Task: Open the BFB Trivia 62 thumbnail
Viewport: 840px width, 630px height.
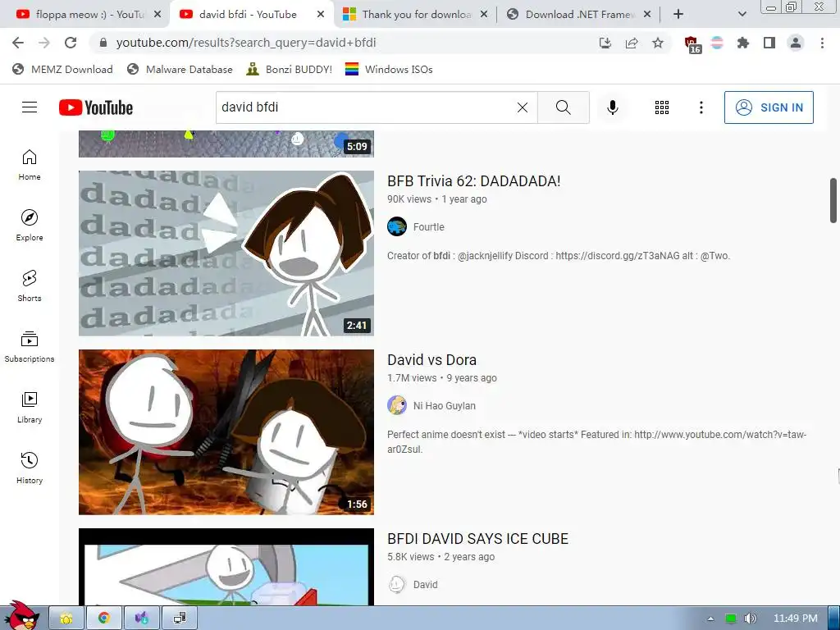Action: coord(226,253)
